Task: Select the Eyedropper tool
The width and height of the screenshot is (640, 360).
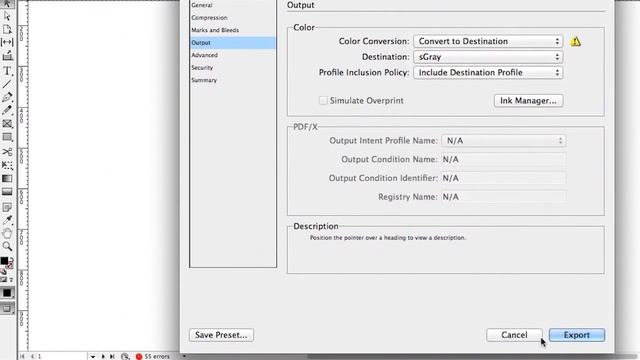Action: point(7,220)
